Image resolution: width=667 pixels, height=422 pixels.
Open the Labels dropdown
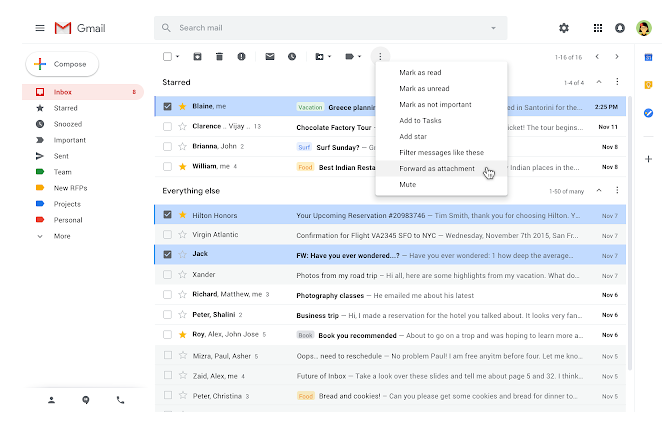tap(353, 57)
